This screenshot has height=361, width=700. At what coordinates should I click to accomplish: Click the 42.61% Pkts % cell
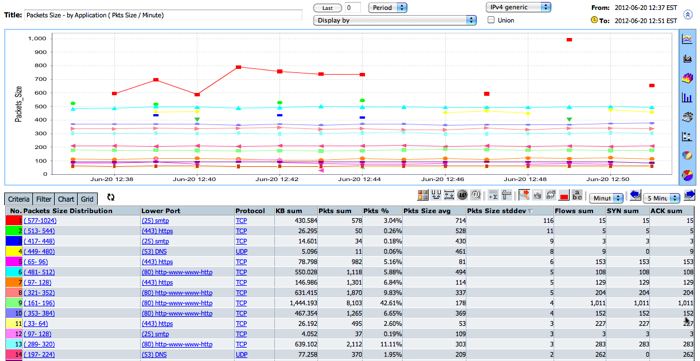click(382, 303)
